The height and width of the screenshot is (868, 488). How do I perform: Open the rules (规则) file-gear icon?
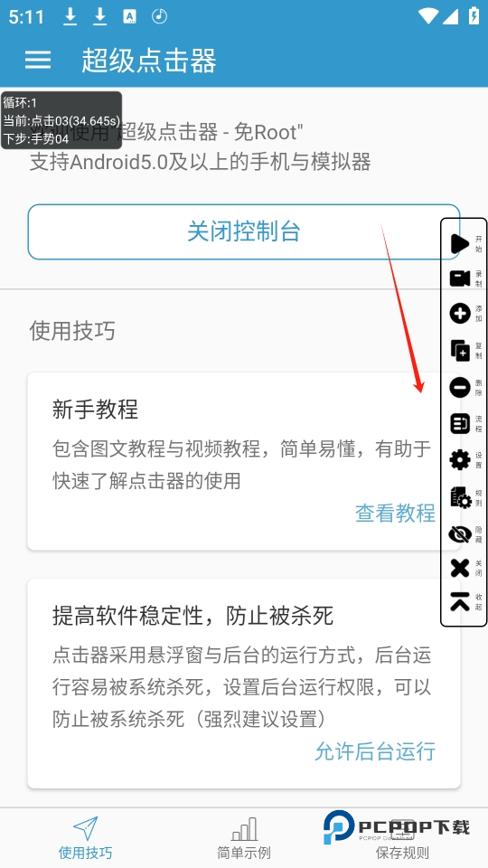coord(460,497)
